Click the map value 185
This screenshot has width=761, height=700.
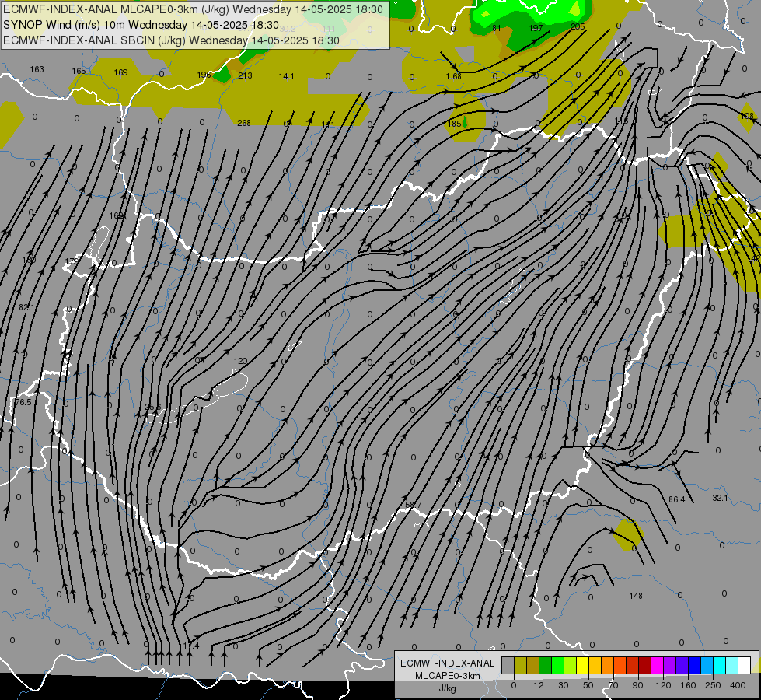[x=454, y=124]
